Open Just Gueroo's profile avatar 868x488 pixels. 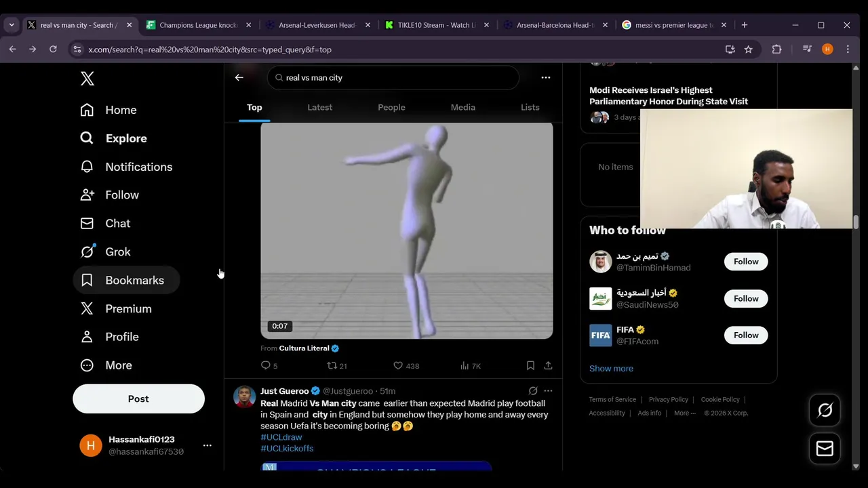tap(245, 396)
